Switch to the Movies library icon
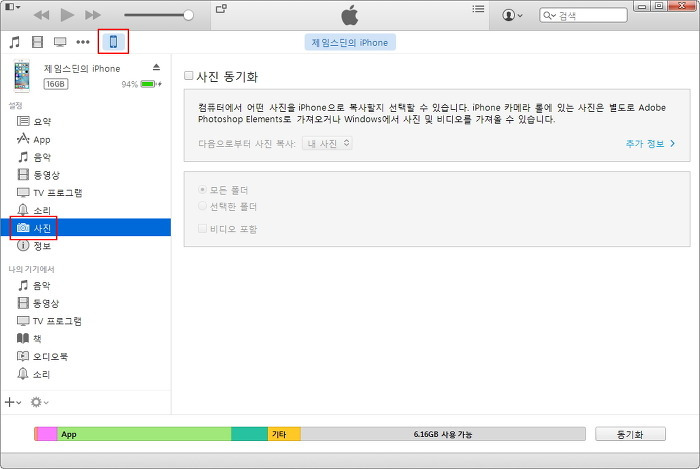Viewport: 700px width, 469px height. pos(38,42)
